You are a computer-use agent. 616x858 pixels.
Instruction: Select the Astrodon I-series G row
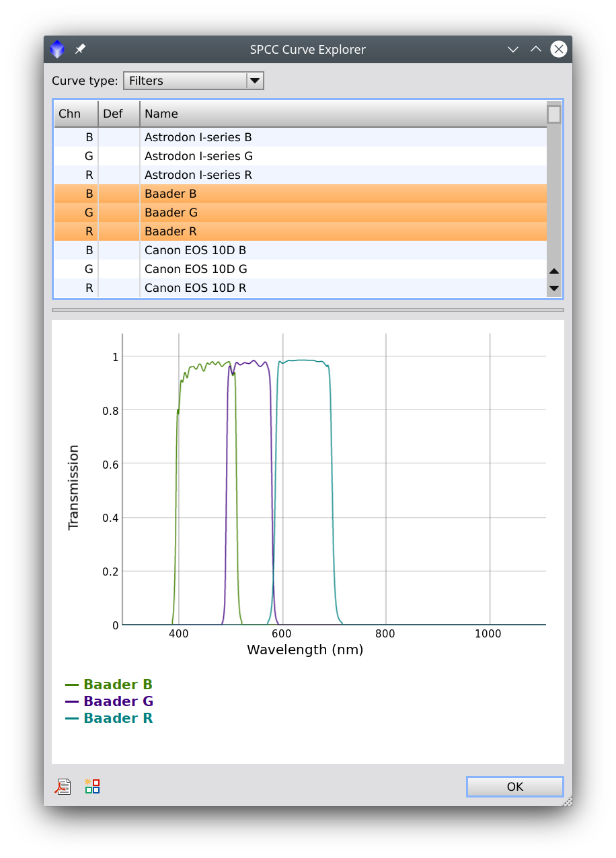click(300, 156)
